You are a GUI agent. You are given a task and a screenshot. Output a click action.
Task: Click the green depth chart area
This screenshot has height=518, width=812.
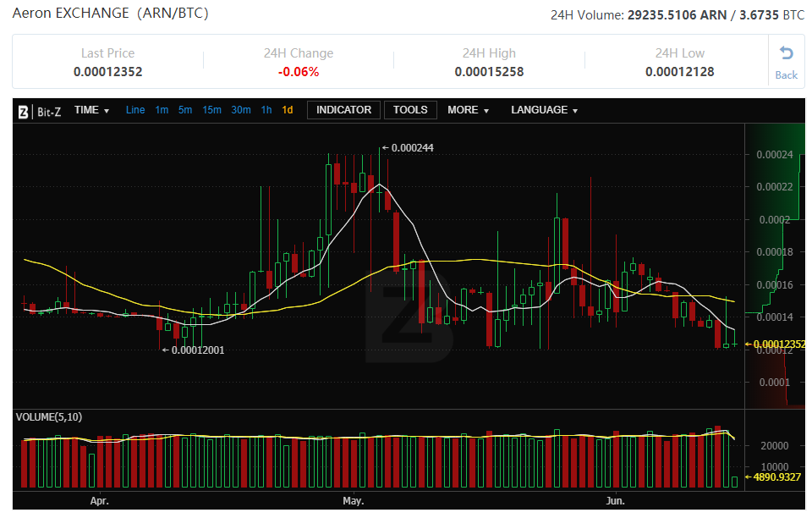pyautogui.click(x=774, y=212)
